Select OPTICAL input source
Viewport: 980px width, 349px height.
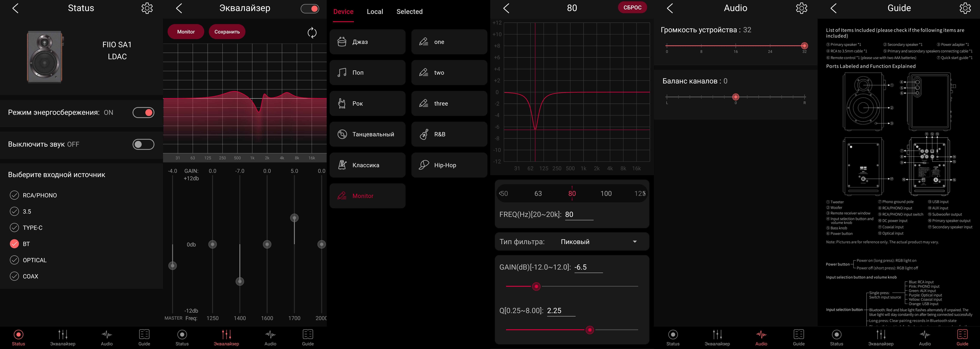[x=14, y=260]
